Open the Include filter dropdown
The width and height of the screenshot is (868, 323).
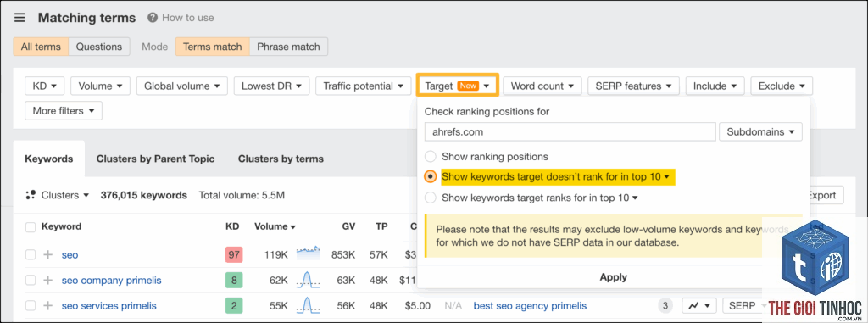pos(715,86)
